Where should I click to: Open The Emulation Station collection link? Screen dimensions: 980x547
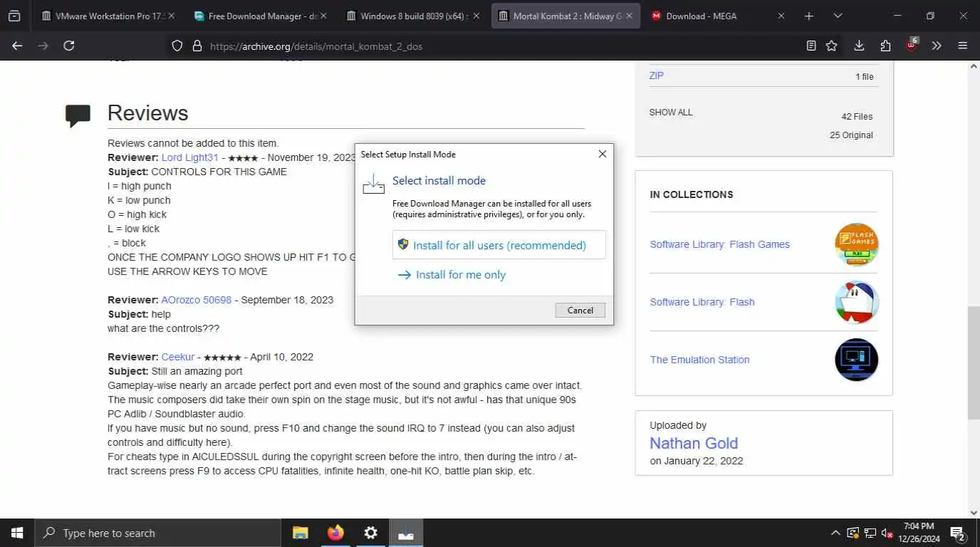[699, 360]
